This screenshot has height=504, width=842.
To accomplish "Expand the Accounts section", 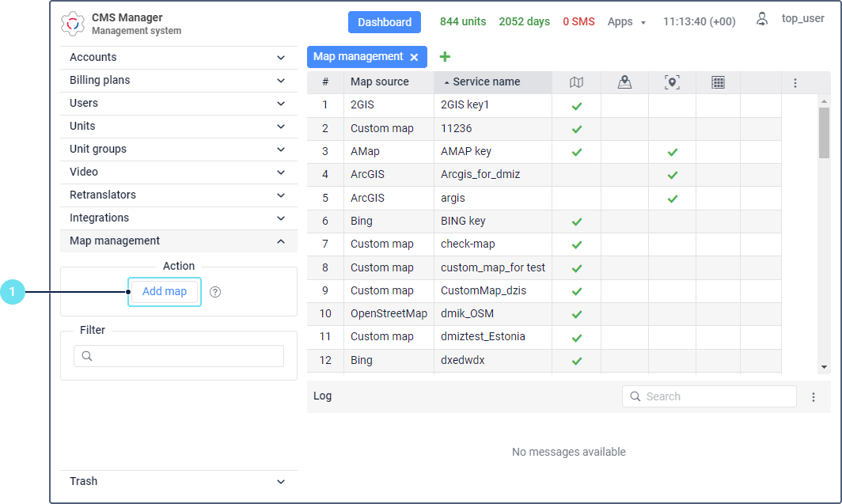I will 281,58.
